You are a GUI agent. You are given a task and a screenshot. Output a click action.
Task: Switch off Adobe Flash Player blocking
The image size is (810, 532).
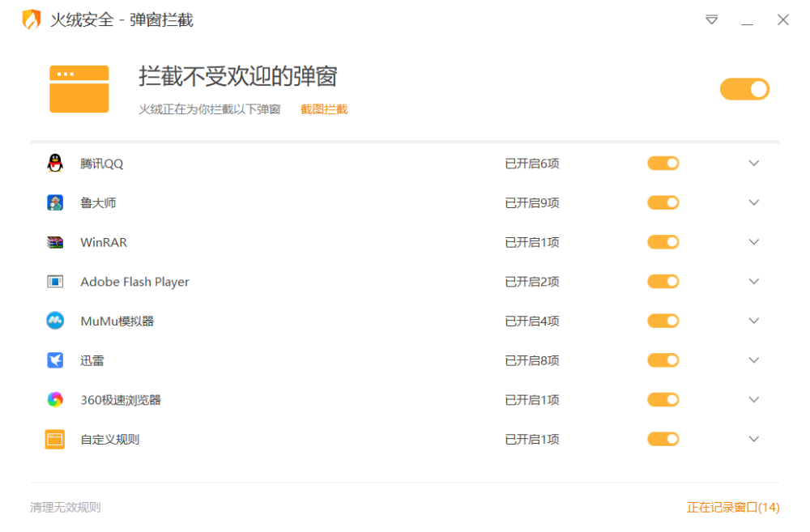[663, 282]
